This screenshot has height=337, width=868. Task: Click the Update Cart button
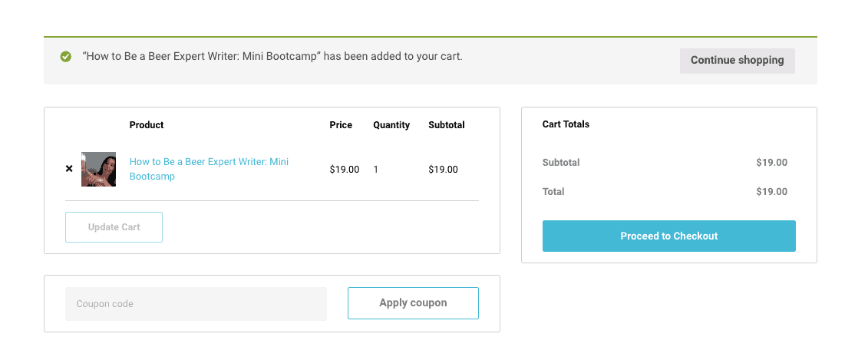click(x=114, y=227)
